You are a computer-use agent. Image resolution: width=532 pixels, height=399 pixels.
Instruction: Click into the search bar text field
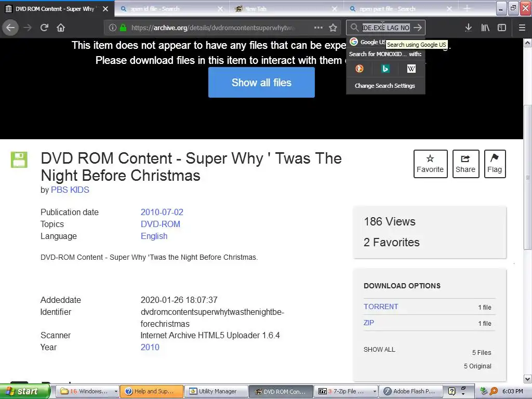(x=386, y=28)
